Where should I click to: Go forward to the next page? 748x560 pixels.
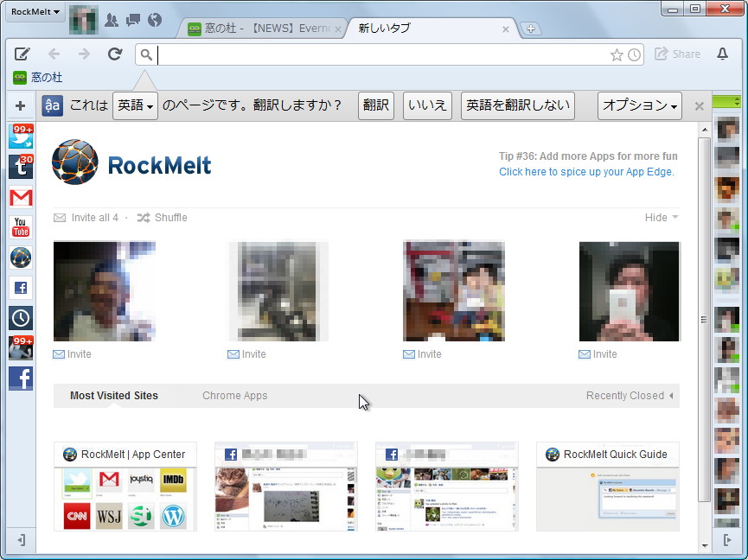pyautogui.click(x=84, y=54)
